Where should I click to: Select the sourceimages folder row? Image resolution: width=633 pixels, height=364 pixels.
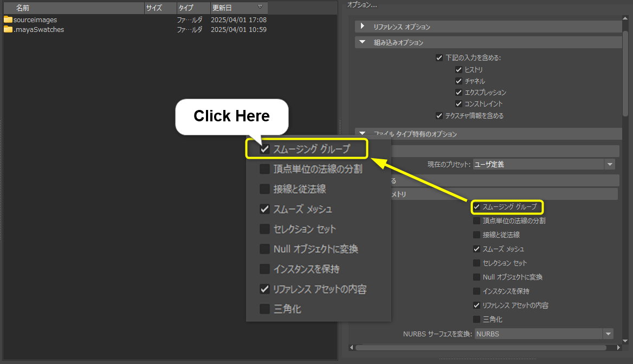point(135,20)
